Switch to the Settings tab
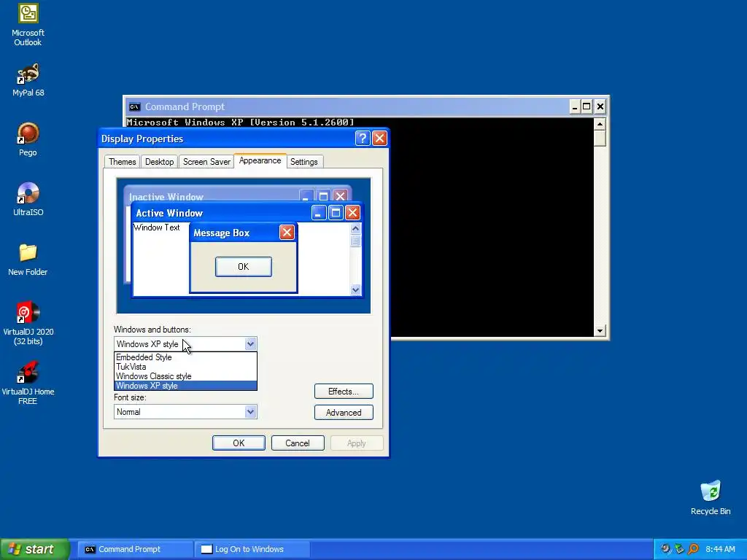Image resolution: width=747 pixels, height=560 pixels. 304,162
